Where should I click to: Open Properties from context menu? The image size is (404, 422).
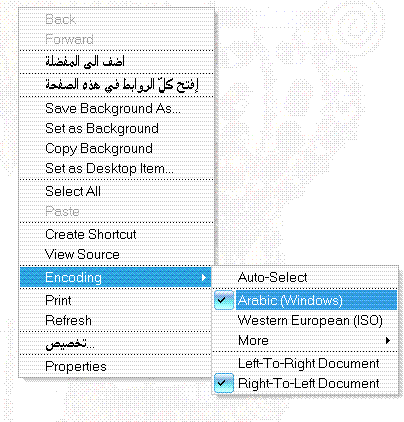116,366
